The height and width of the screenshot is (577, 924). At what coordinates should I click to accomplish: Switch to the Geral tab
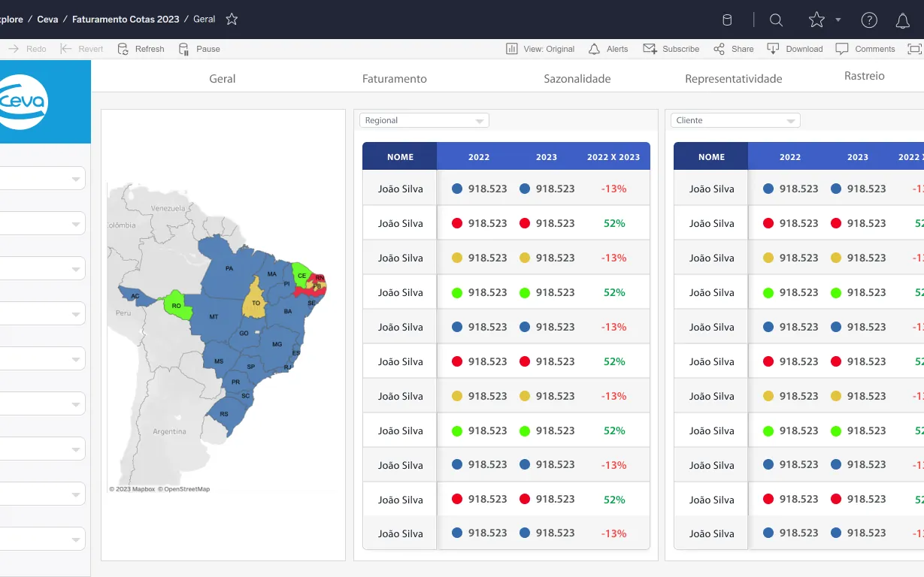tap(223, 78)
